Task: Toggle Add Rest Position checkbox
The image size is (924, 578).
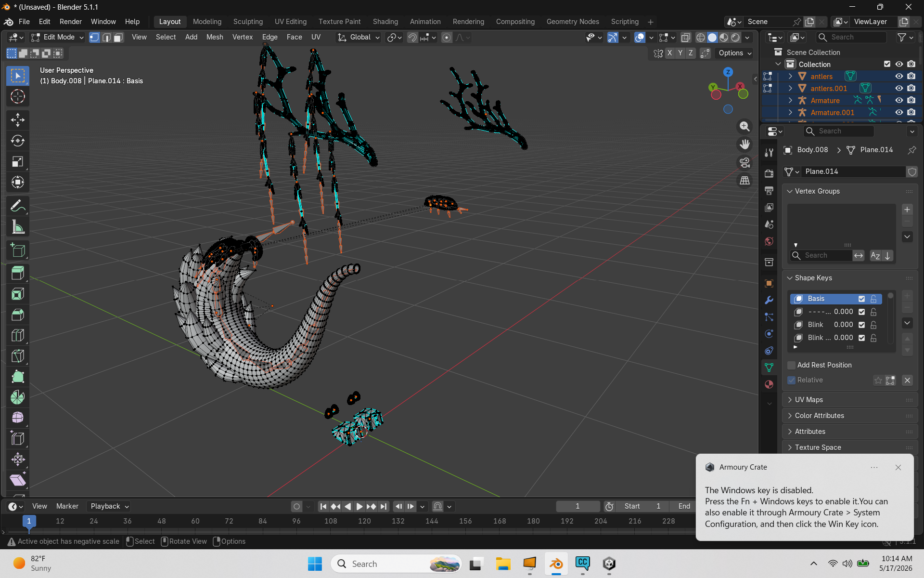Action: (792, 365)
